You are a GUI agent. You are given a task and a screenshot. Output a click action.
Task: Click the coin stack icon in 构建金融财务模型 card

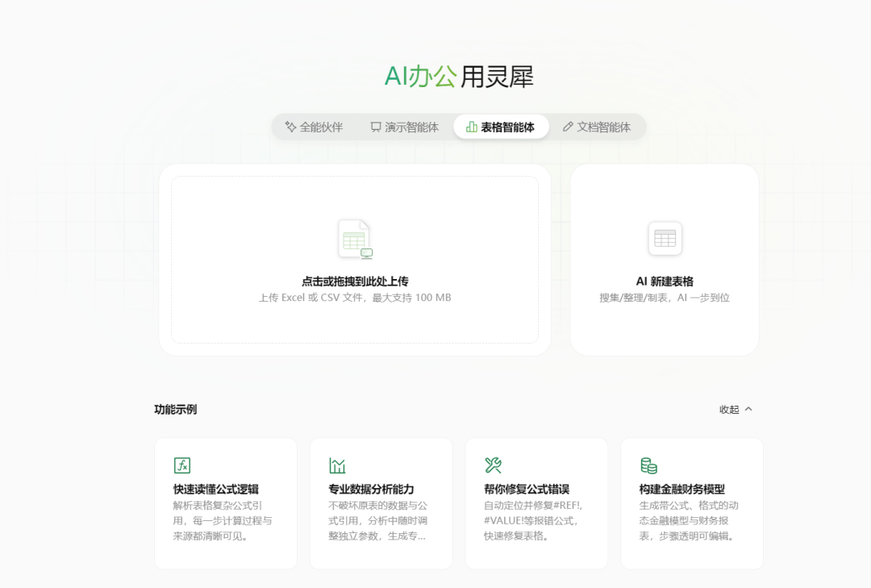coord(648,465)
